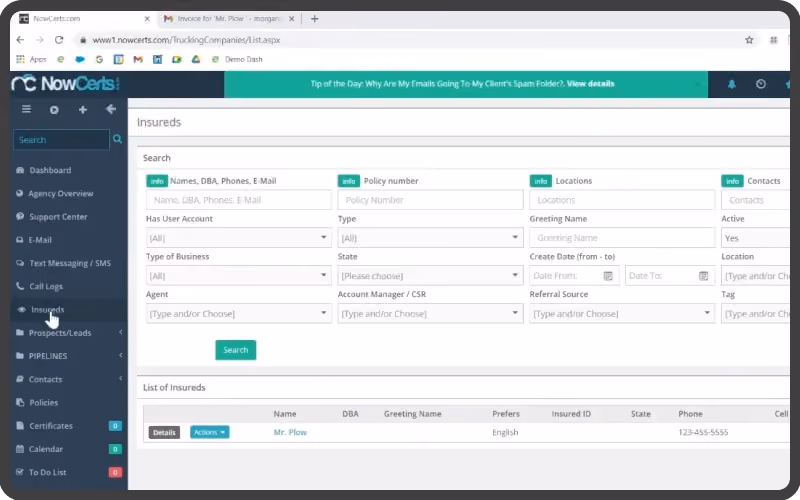
Task: Open the Google Drive bookmark icon
Action: pos(196,59)
